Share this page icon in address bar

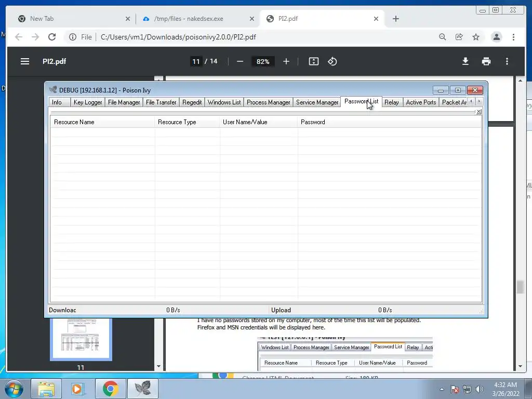pos(459,37)
